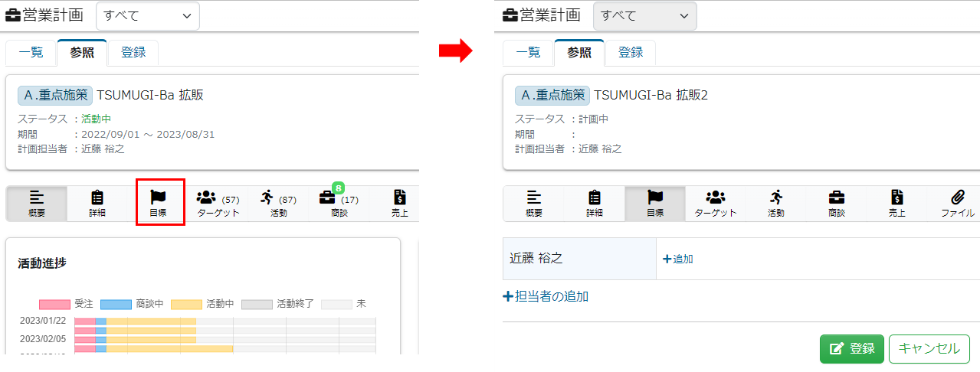Switch to 登録 tab in right panel
The height and width of the screenshot is (372, 980).
631,53
